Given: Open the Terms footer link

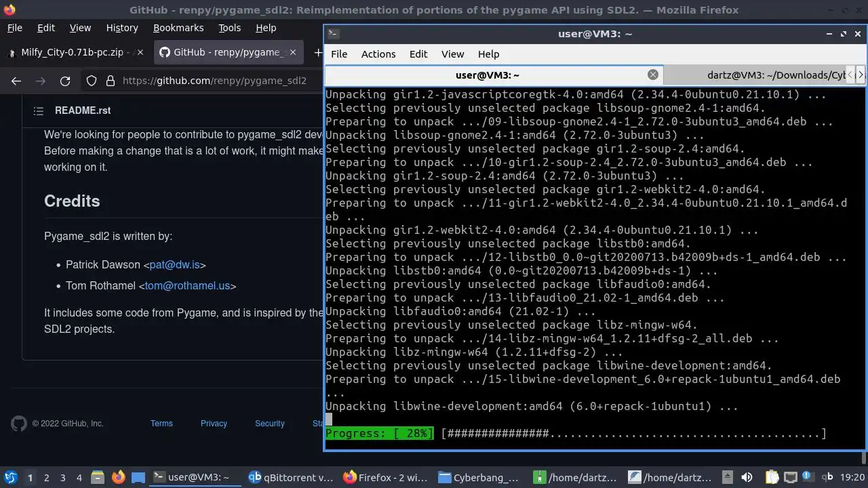Looking at the screenshot, I should pos(161,424).
